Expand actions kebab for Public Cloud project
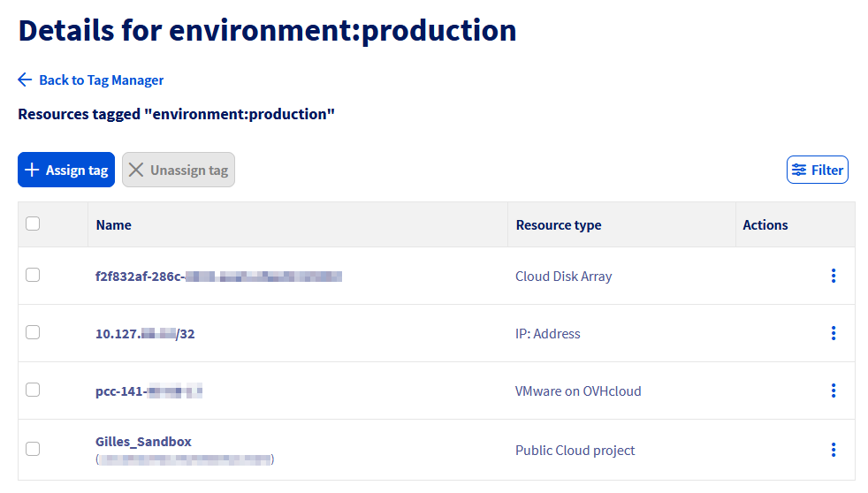868x493 pixels. tap(833, 450)
